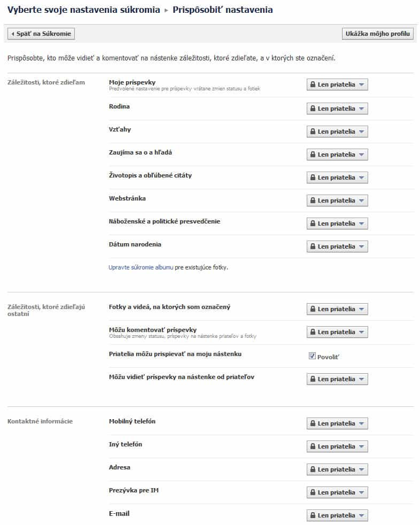The width and height of the screenshot is (420, 525).
Task: Click the lock icon beside Webstránka
Action: tap(312, 200)
